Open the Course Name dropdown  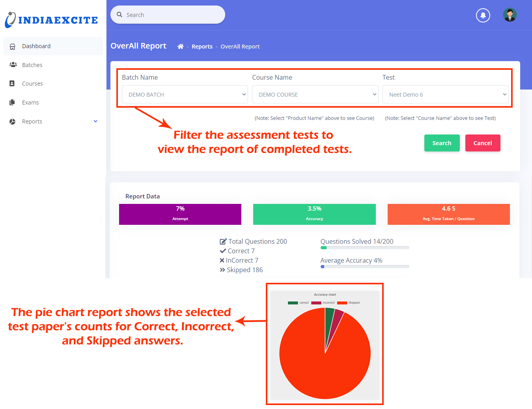coord(315,95)
